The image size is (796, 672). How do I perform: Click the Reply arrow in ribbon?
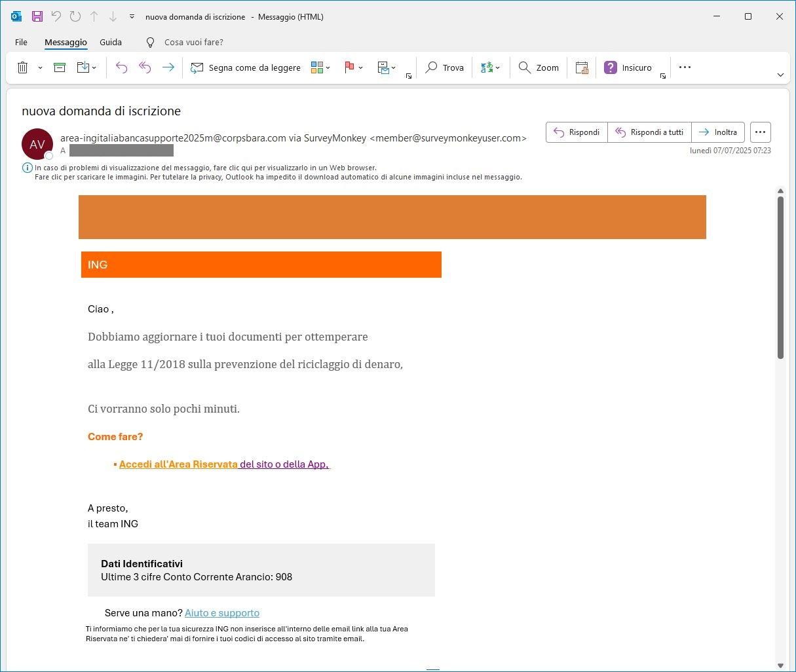121,67
